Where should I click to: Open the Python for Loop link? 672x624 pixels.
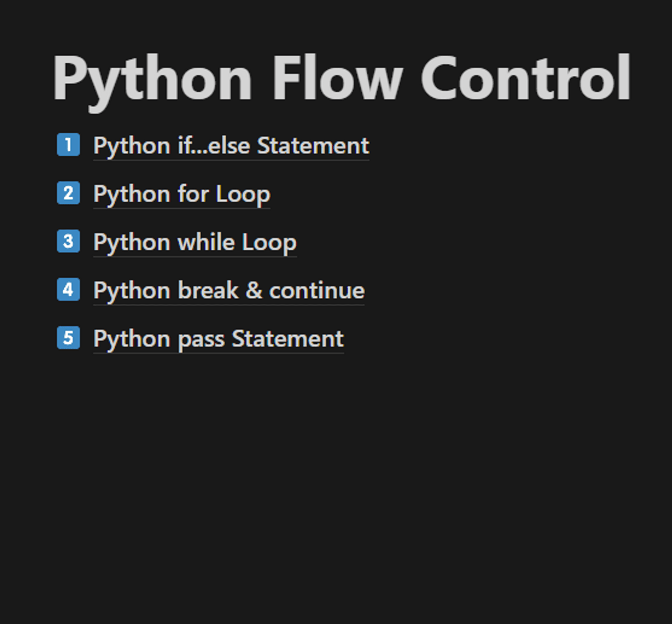point(181,194)
